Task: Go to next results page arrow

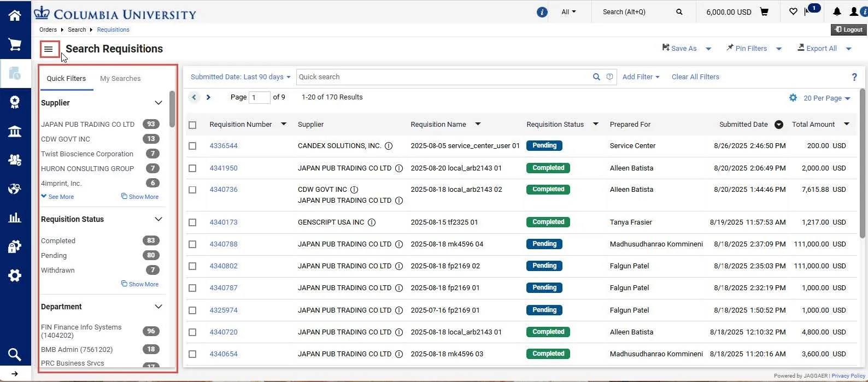Action: 208,97
